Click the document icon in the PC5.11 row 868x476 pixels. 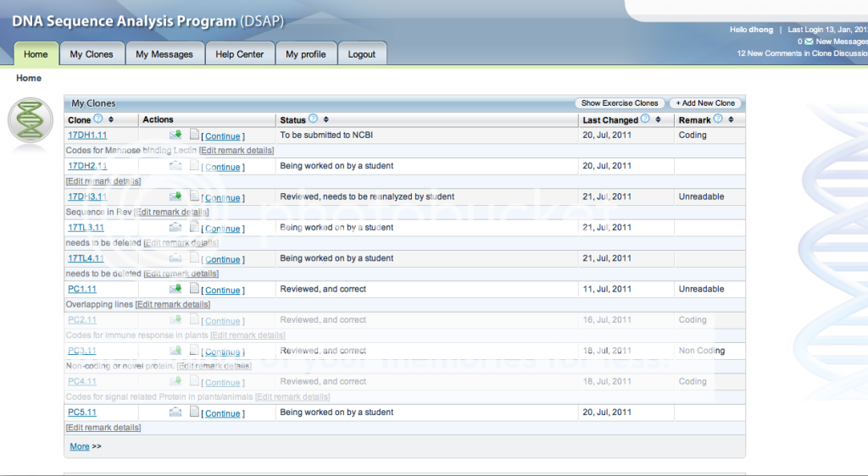pos(194,412)
